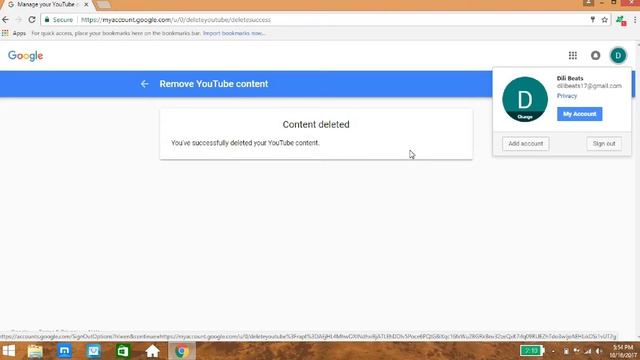The image size is (640, 360).
Task: Click the My Account button
Action: (579, 114)
